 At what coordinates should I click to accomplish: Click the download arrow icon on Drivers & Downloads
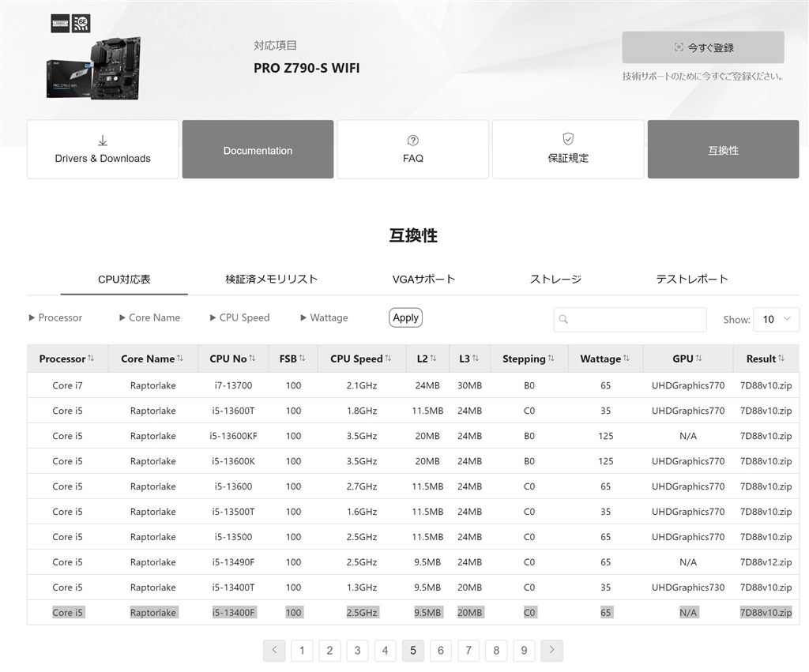[x=102, y=139]
